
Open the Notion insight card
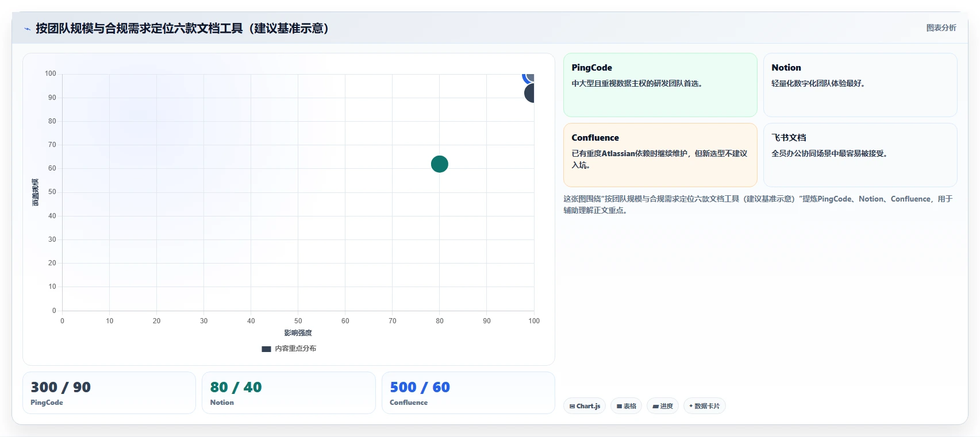(x=860, y=85)
